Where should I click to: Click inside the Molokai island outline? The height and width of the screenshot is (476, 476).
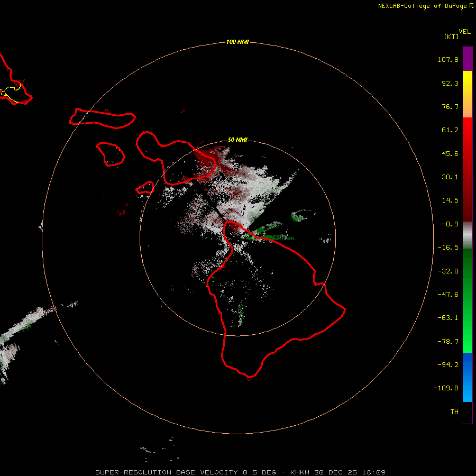pyautogui.click(x=102, y=118)
